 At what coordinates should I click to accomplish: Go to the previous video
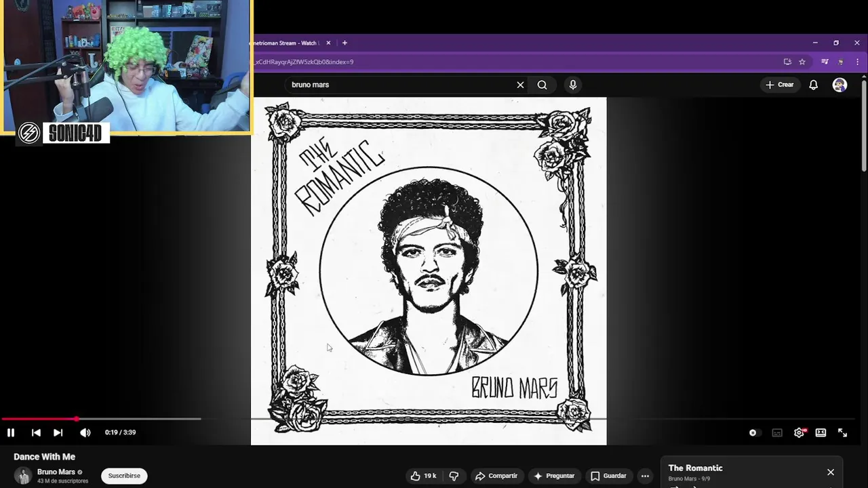36,432
